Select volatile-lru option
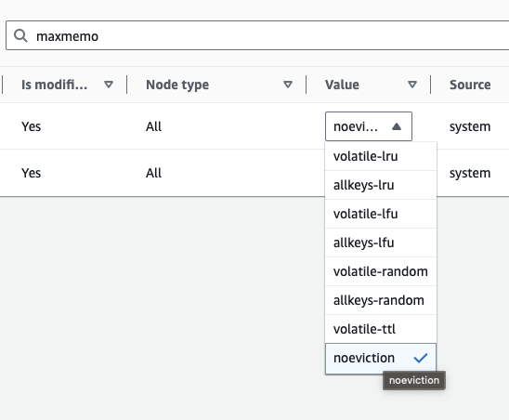The image size is (509, 420). [x=381, y=156]
